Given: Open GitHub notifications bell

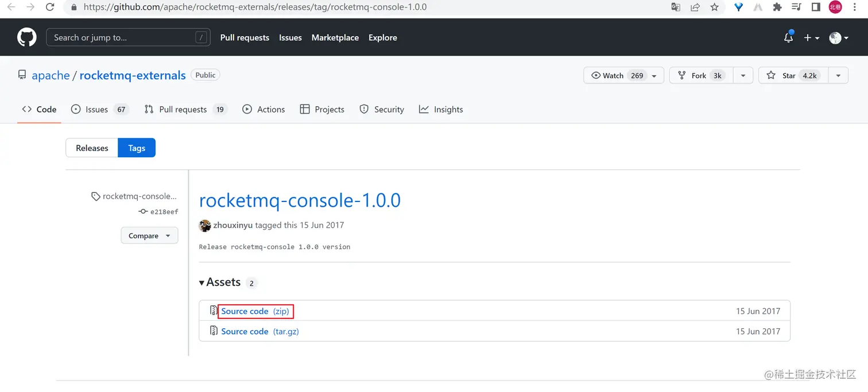Looking at the screenshot, I should pos(788,37).
